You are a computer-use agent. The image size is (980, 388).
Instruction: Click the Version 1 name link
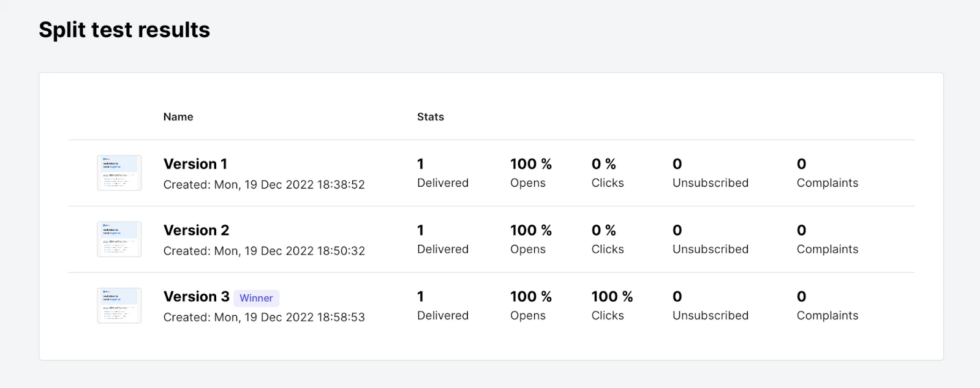pyautogui.click(x=195, y=164)
